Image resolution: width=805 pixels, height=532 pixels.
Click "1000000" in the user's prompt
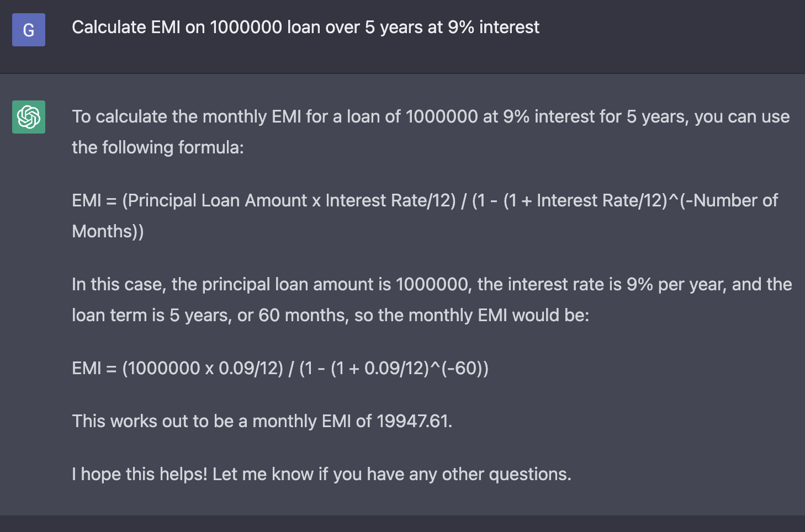[246, 28]
